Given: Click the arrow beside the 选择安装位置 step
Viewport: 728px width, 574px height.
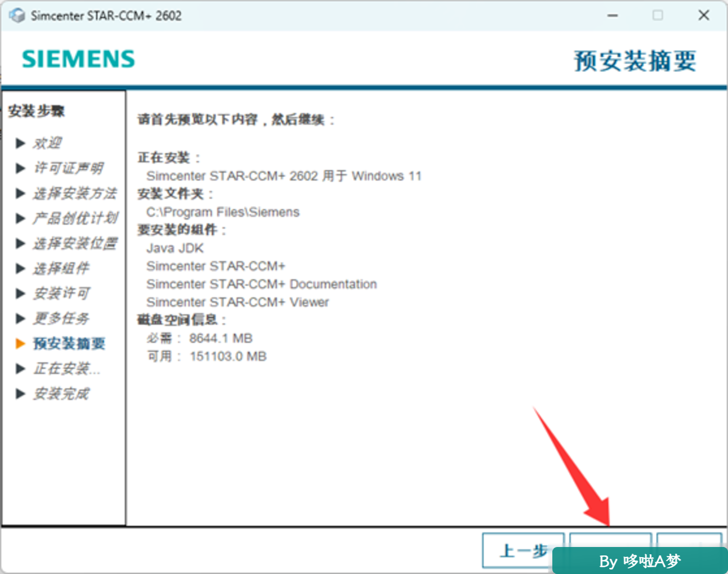Looking at the screenshot, I should point(21,244).
